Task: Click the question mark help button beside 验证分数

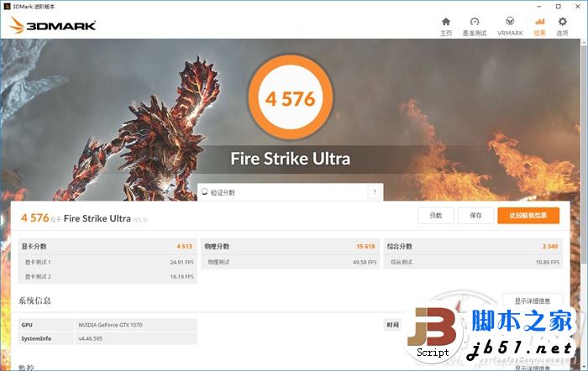Action: pos(375,192)
